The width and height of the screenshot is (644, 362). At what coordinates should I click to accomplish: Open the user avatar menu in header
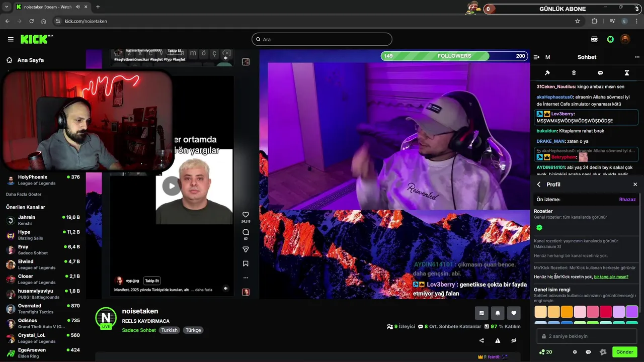625,39
